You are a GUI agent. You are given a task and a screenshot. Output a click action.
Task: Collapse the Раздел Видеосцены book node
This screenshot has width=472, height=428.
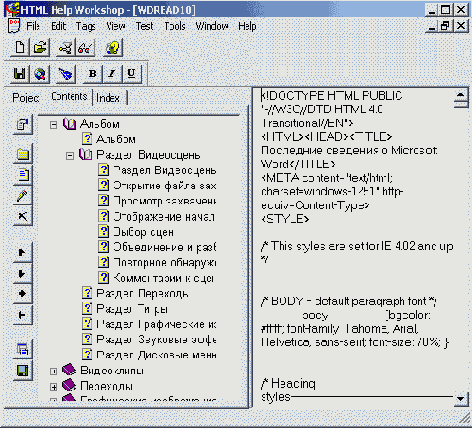tap(70, 156)
